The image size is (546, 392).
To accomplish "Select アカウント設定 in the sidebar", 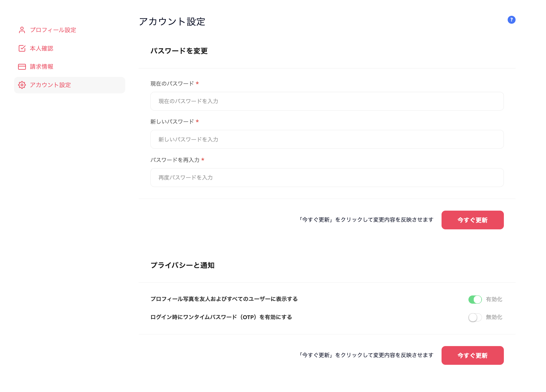I will (x=50, y=85).
